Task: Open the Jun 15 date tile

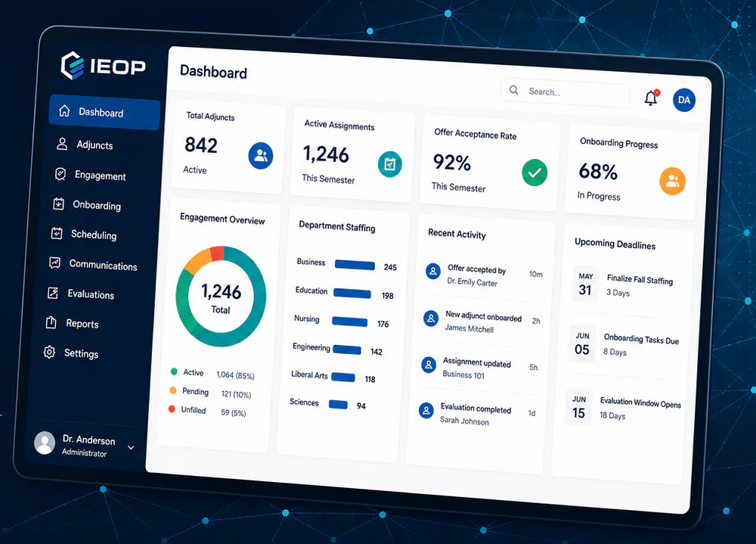Action: click(x=579, y=407)
